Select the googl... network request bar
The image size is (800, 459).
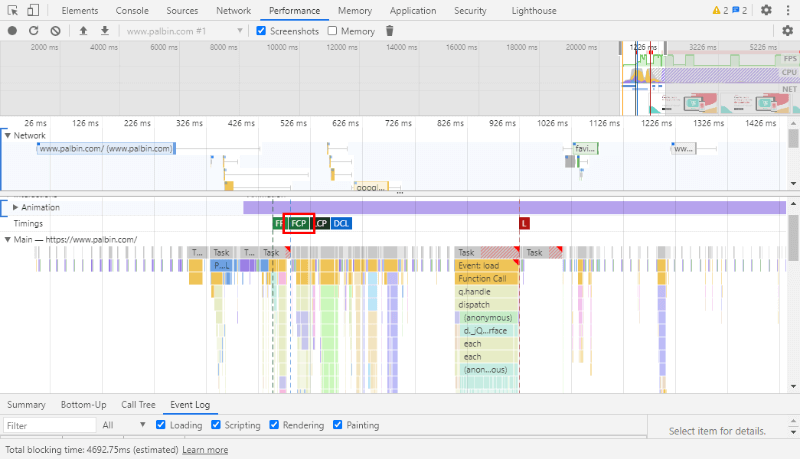[371, 187]
